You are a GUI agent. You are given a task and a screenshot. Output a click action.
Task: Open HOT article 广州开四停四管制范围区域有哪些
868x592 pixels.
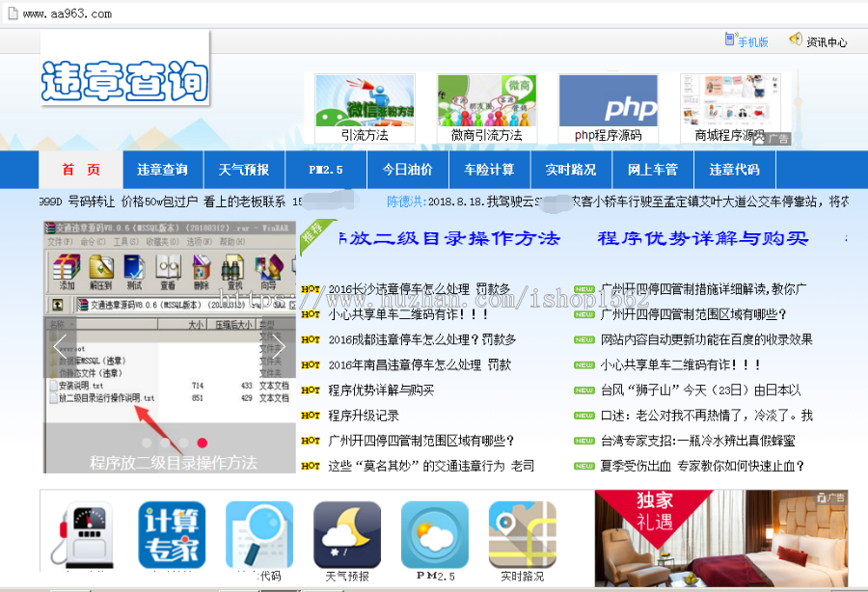421,441
